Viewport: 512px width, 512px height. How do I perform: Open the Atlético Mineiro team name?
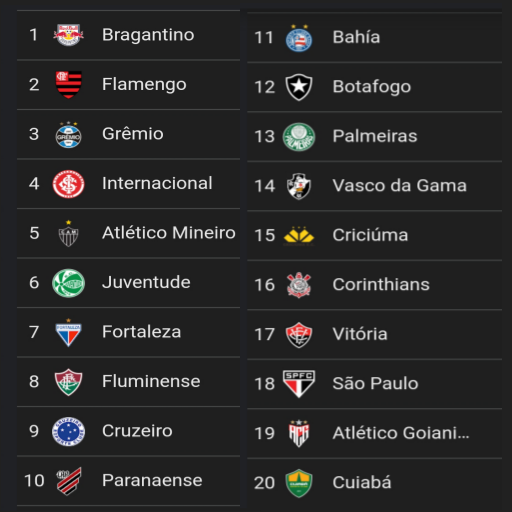[169, 233]
